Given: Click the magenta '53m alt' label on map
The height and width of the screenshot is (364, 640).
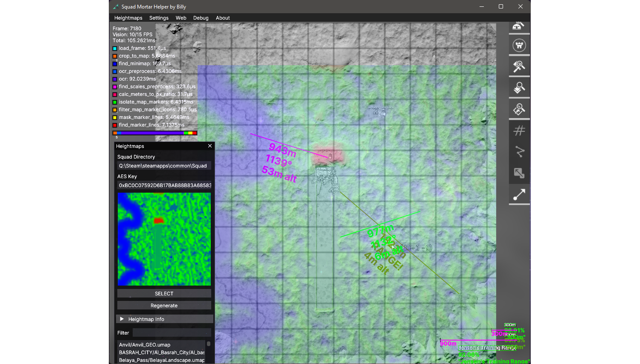Looking at the screenshot, I should (x=279, y=174).
